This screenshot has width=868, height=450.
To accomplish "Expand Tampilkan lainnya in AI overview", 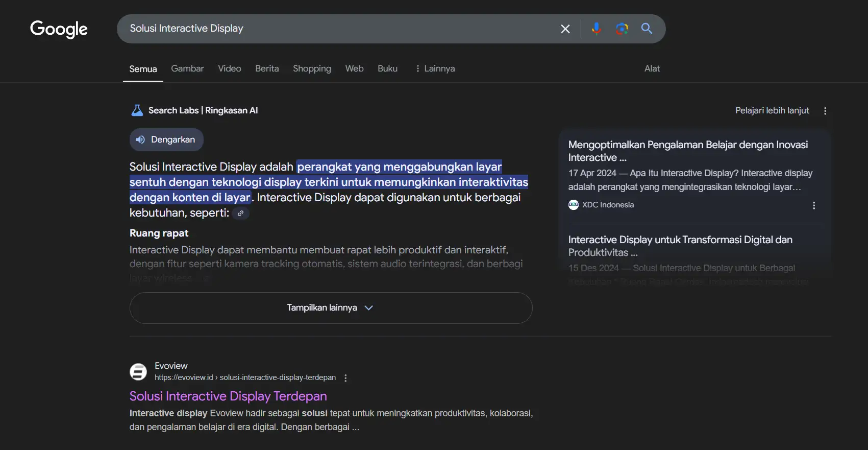I will [331, 308].
